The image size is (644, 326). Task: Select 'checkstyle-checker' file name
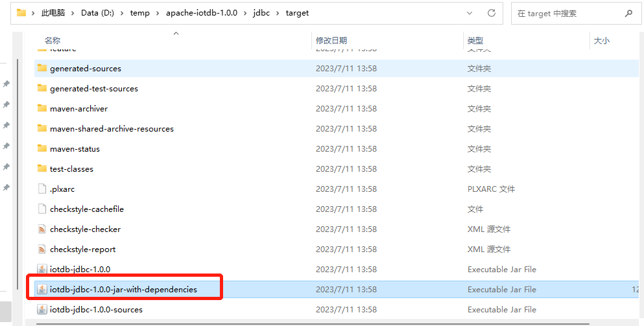pos(86,229)
